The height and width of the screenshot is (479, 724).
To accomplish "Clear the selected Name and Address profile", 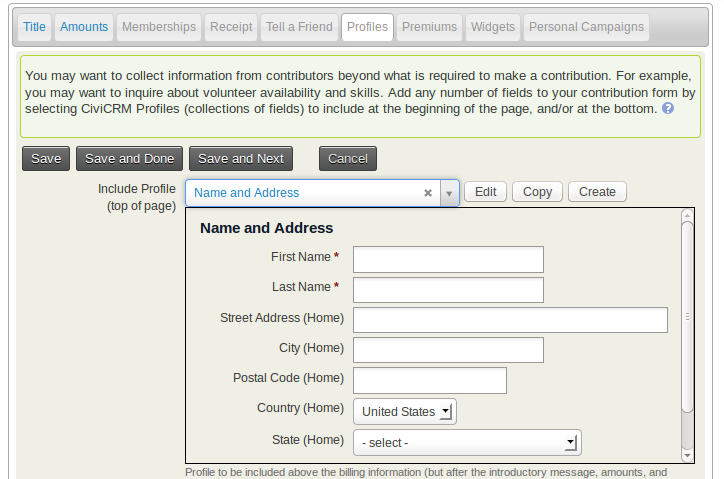I will click(x=428, y=193).
